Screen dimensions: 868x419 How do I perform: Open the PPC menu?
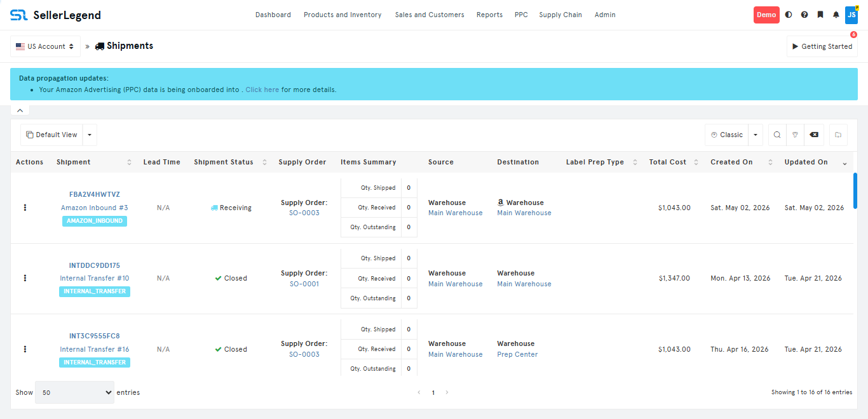click(x=521, y=15)
